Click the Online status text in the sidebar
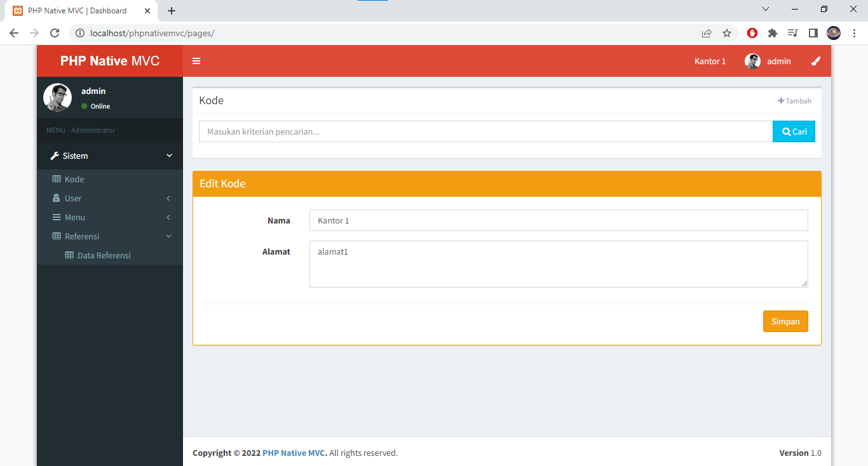The height and width of the screenshot is (466, 868). [100, 106]
